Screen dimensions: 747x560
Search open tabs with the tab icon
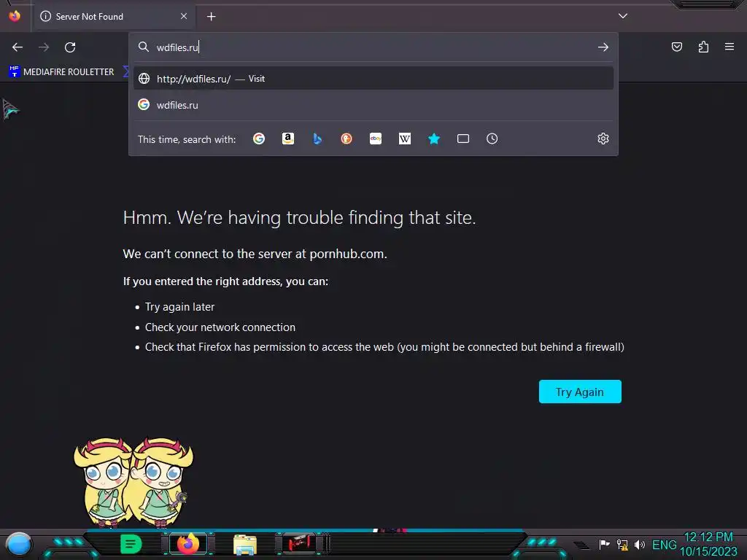click(463, 139)
